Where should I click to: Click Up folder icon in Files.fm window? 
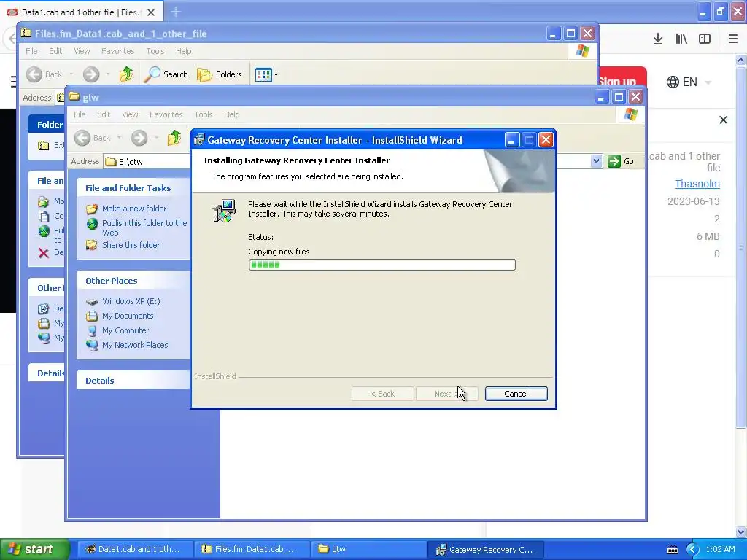pyautogui.click(x=126, y=74)
